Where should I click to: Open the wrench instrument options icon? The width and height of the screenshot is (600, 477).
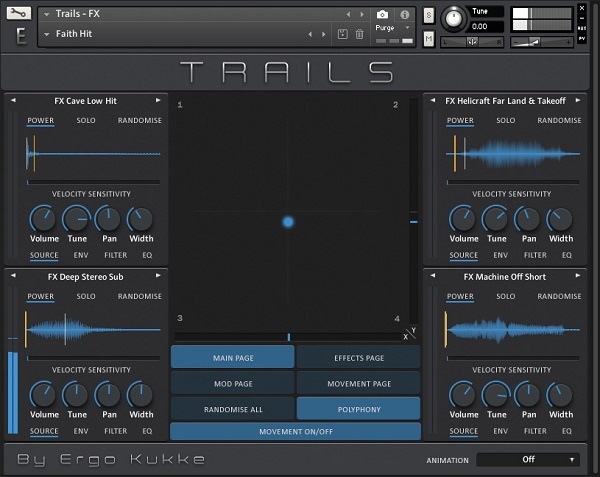click(19, 13)
